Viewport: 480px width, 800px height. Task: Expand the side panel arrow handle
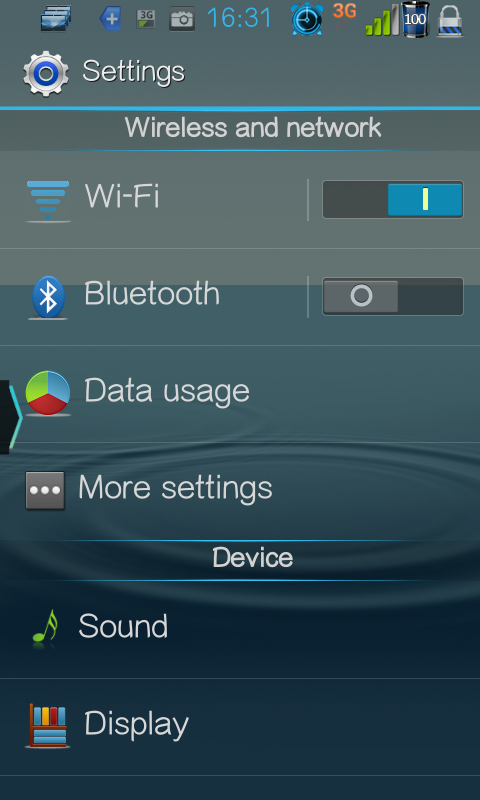(10, 417)
